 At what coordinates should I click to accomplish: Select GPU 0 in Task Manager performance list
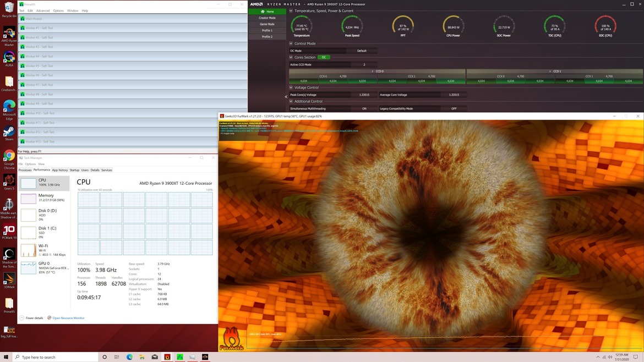[45, 267]
